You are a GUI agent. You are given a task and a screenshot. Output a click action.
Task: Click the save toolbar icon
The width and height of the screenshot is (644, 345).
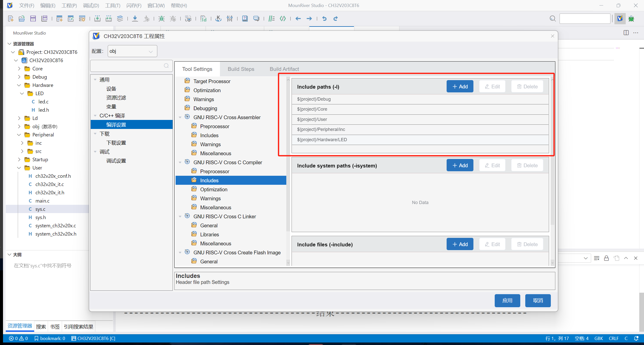click(x=33, y=19)
